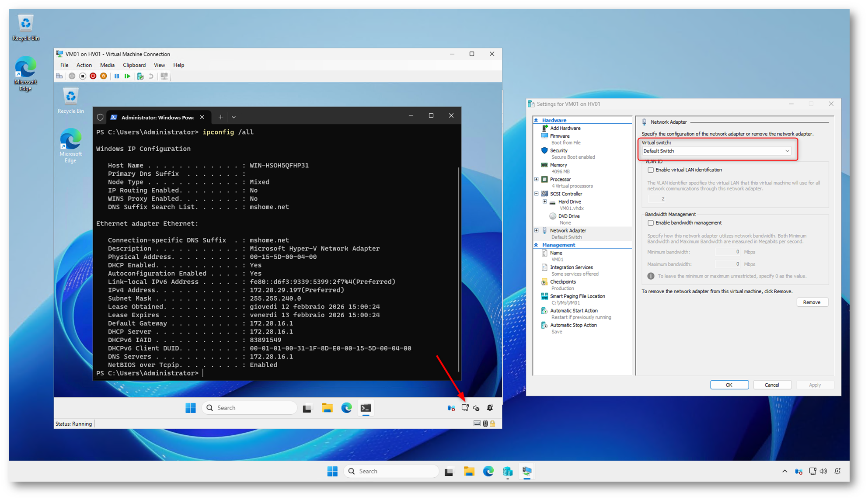Viewport: 868px width, 500px height.
Task: Open the Clipboard menu
Action: pyautogui.click(x=134, y=65)
